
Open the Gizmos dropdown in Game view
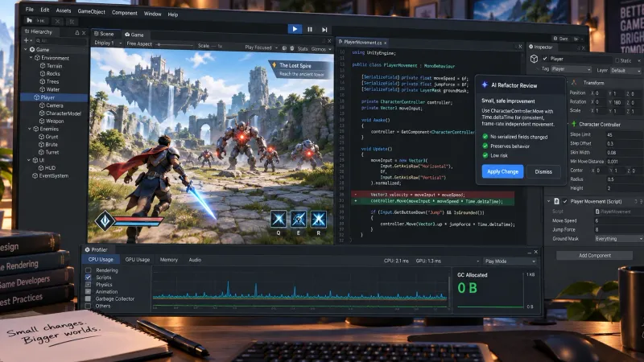[321, 49]
